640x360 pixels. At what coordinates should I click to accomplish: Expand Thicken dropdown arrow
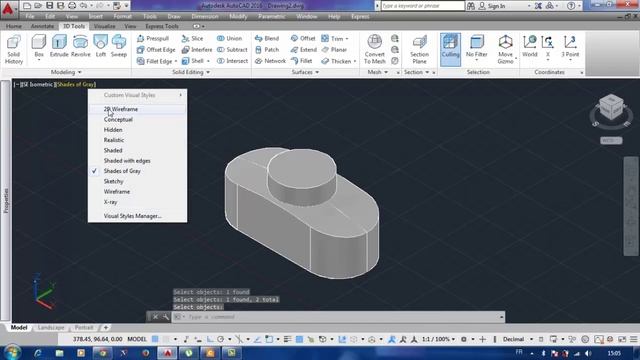[355, 61]
